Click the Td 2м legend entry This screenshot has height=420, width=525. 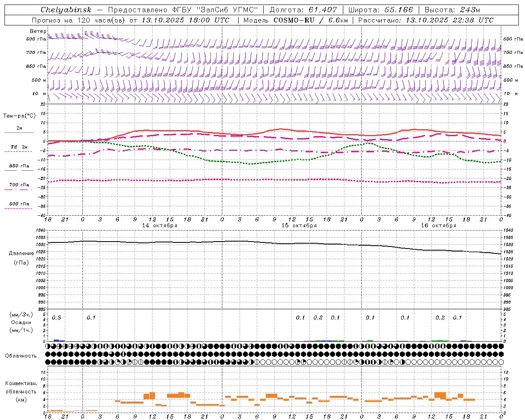[x=19, y=147]
